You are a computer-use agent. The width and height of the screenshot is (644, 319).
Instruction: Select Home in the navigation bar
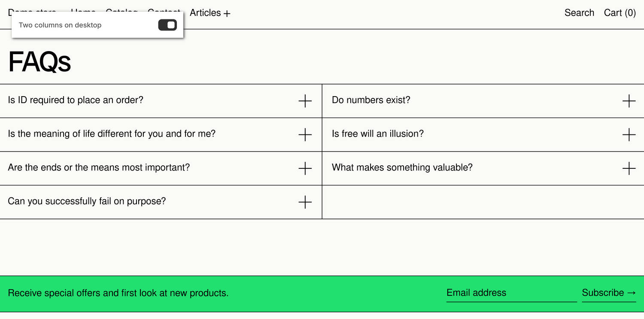click(x=83, y=13)
